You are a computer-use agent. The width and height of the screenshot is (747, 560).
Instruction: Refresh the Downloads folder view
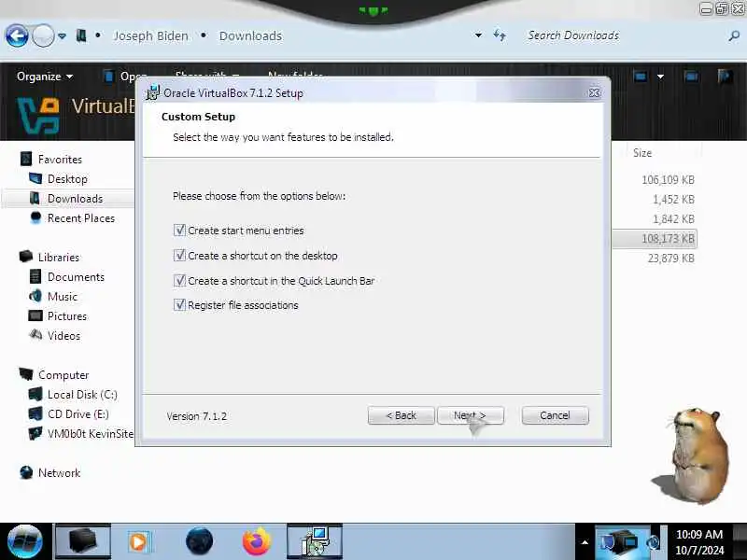tap(500, 35)
